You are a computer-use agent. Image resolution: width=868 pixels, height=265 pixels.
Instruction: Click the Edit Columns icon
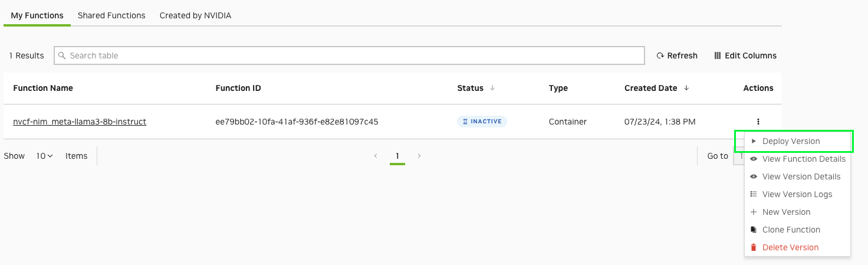pyautogui.click(x=718, y=55)
